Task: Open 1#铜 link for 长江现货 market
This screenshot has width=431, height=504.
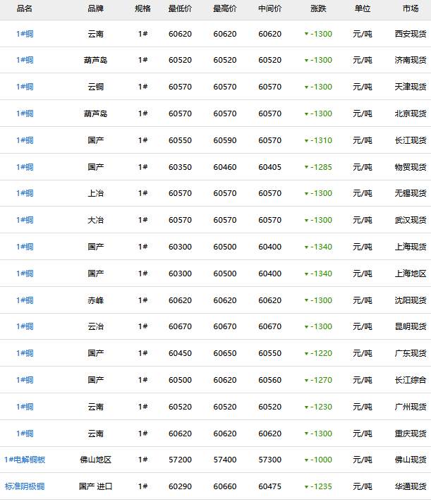Action: (25, 140)
